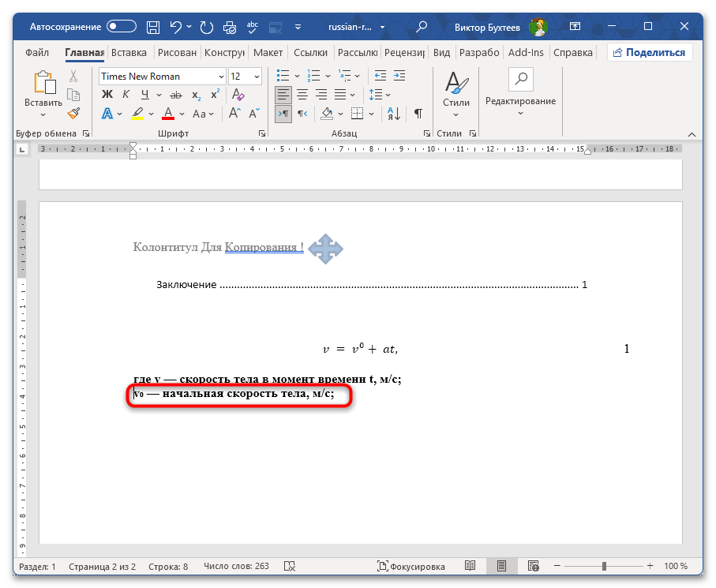This screenshot has width=716, height=588.
Task: Clear all formatting from text
Action: pos(238,95)
